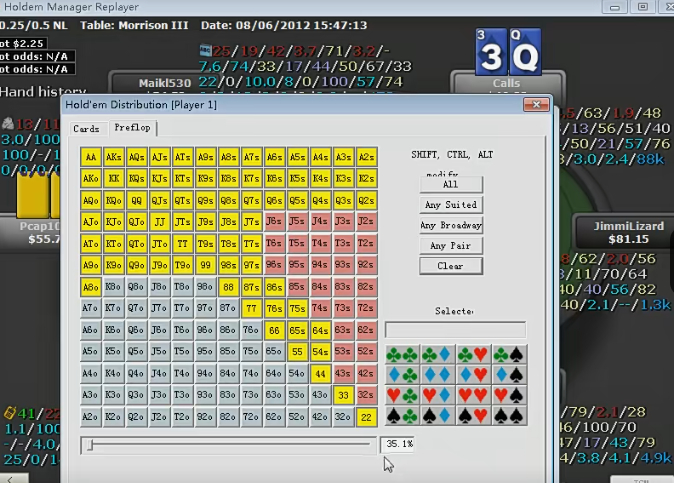Select the club-diamond suit combination

[437, 353]
